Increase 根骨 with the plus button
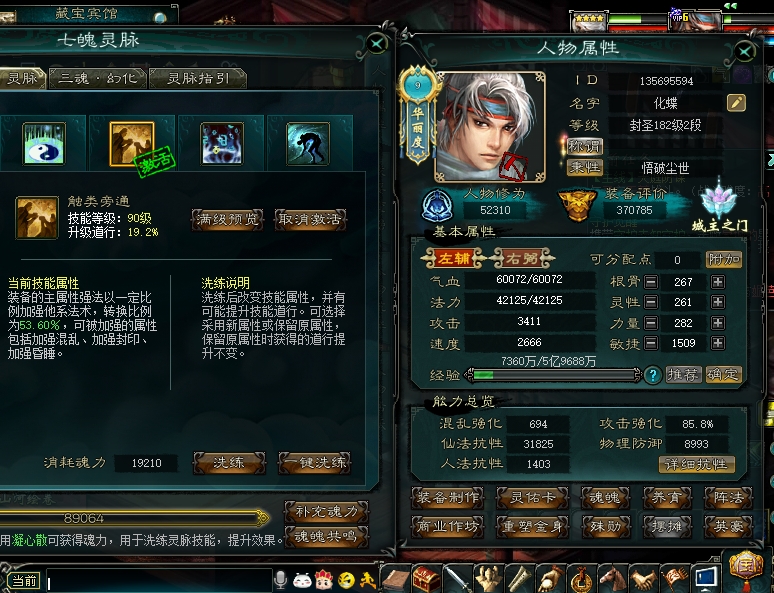774x593 pixels. [x=718, y=282]
